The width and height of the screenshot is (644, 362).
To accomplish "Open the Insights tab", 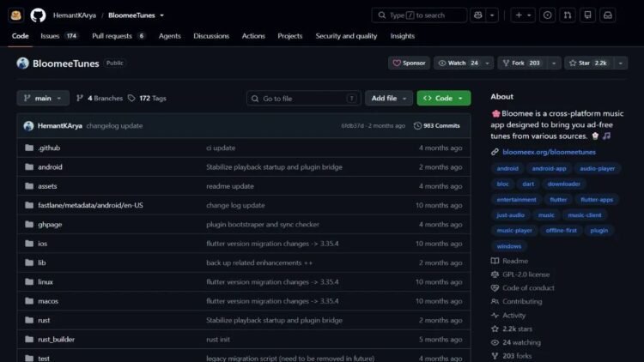I will (x=402, y=36).
